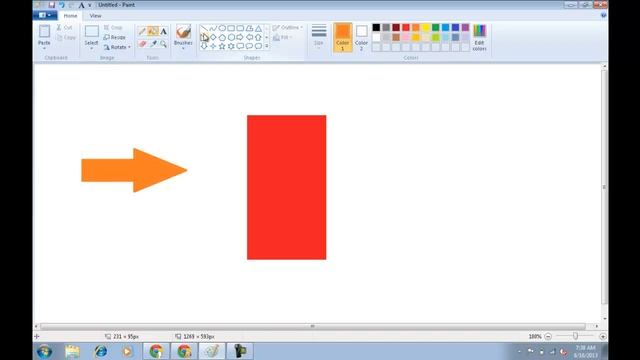Click the Crop button
The image size is (640, 360).
[x=113, y=27]
